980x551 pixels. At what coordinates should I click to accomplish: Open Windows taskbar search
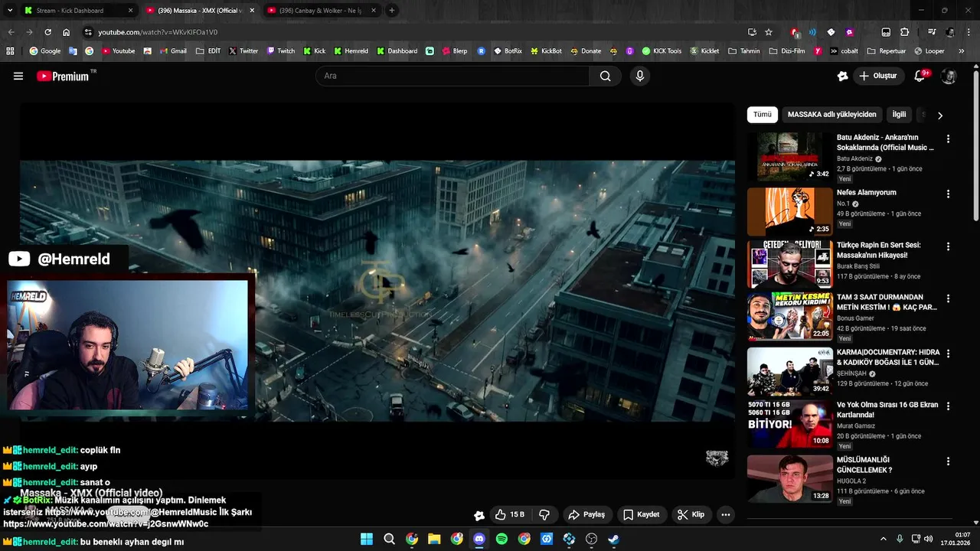pos(389,539)
